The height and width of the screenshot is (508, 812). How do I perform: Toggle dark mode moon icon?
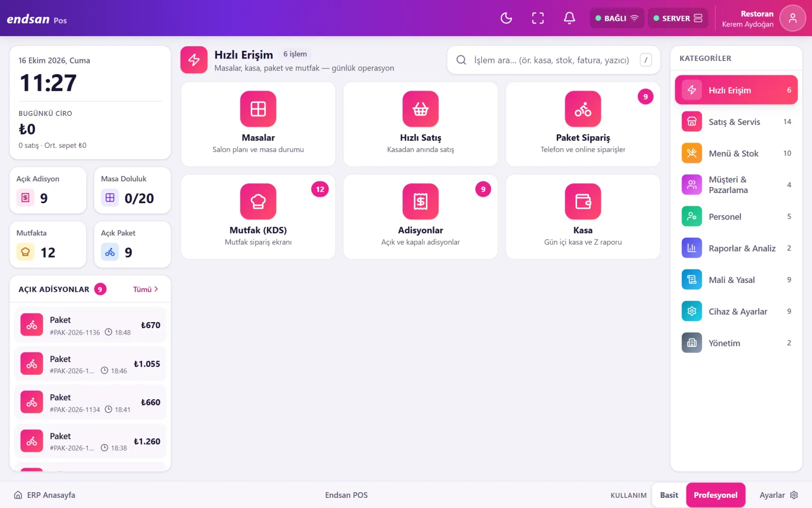coord(506,18)
